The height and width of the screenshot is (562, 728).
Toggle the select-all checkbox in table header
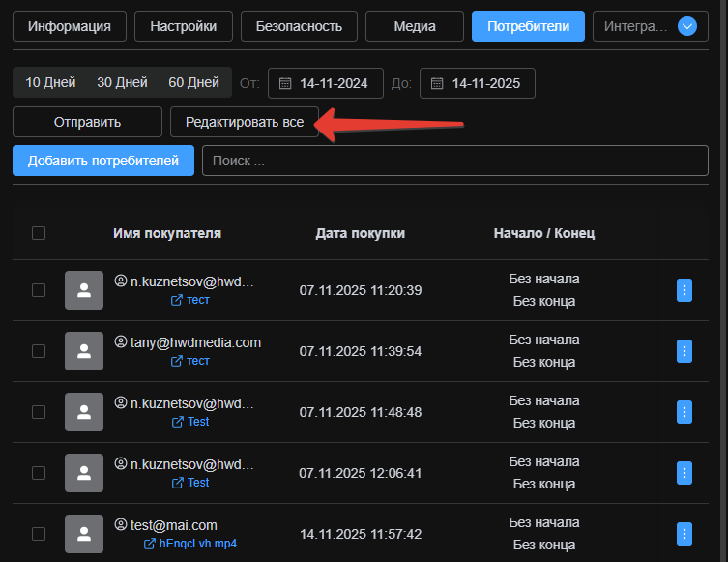39,233
